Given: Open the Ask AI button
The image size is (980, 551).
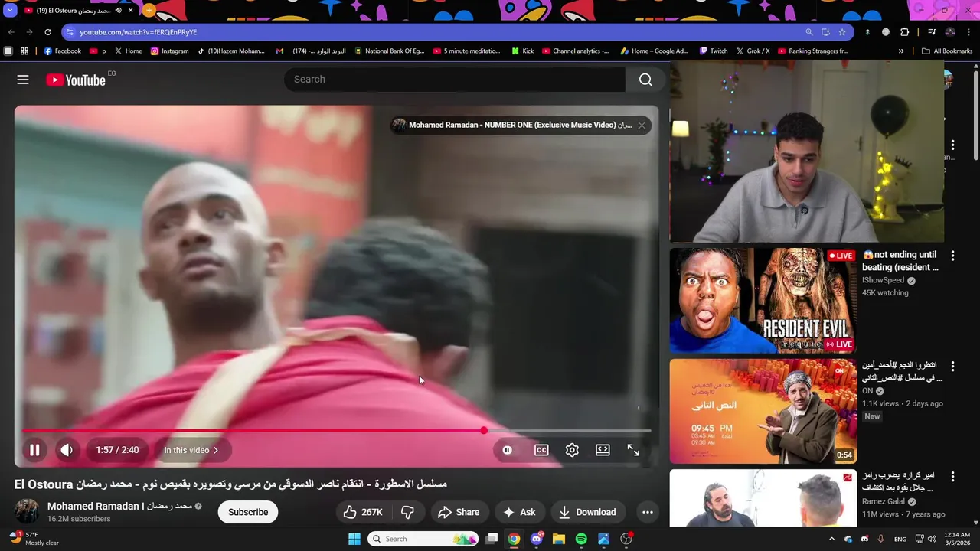Looking at the screenshot, I should click(518, 512).
